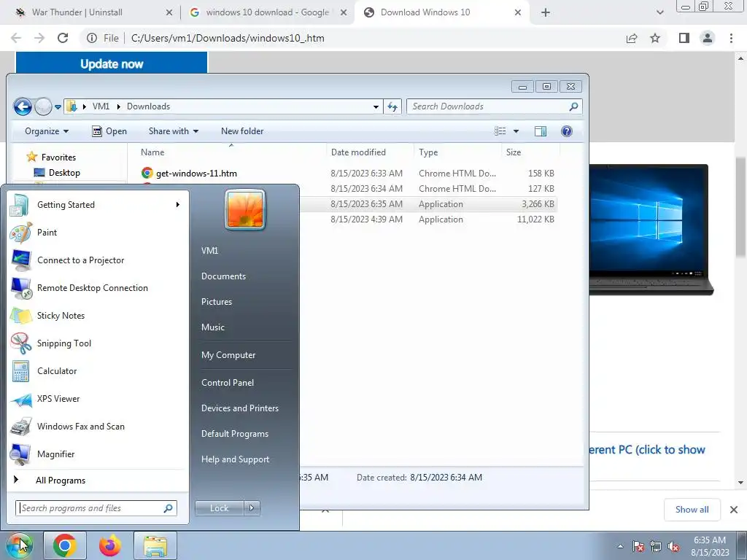Open Control Panel from the Start menu
747x560 pixels.
tap(228, 383)
